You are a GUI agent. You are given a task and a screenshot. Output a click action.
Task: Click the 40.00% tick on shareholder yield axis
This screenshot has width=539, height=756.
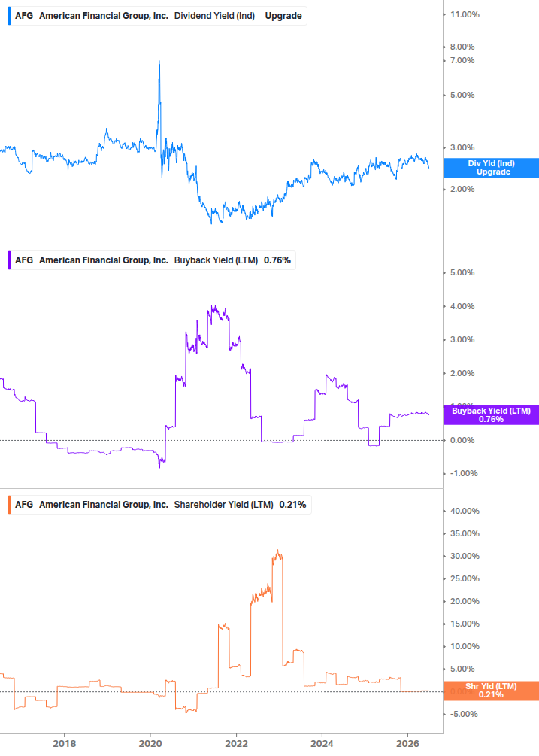pos(465,511)
